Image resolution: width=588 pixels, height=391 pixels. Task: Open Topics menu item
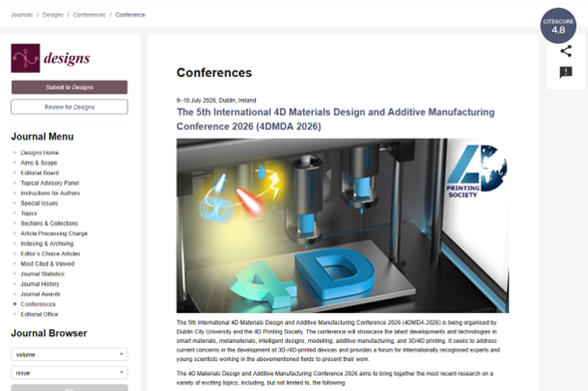click(x=29, y=213)
